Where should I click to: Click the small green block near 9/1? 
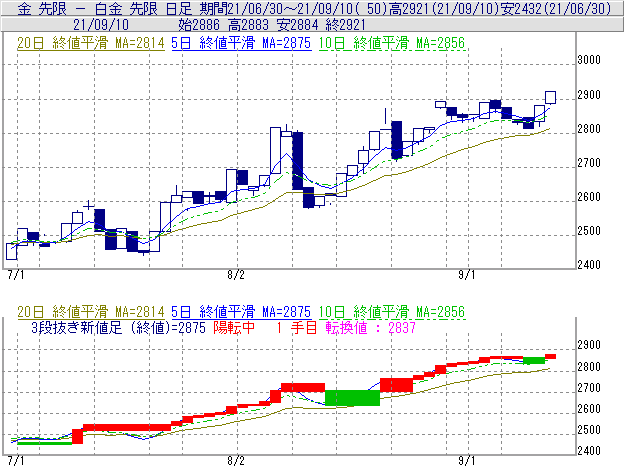point(534,359)
